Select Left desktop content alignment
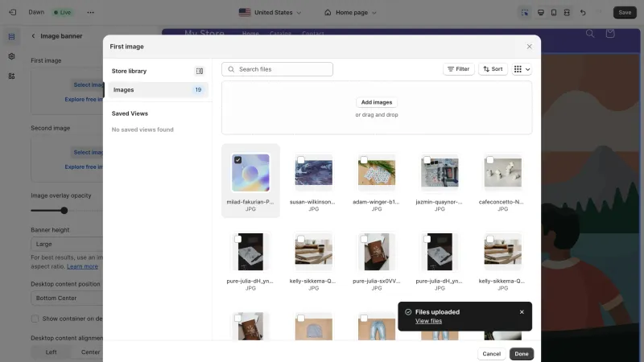644x362 pixels. [52, 352]
